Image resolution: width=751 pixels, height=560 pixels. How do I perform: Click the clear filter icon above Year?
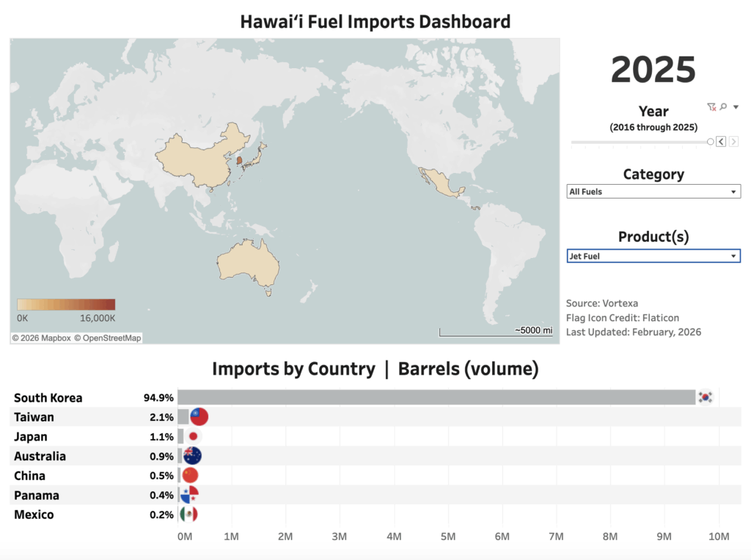pyautogui.click(x=711, y=107)
